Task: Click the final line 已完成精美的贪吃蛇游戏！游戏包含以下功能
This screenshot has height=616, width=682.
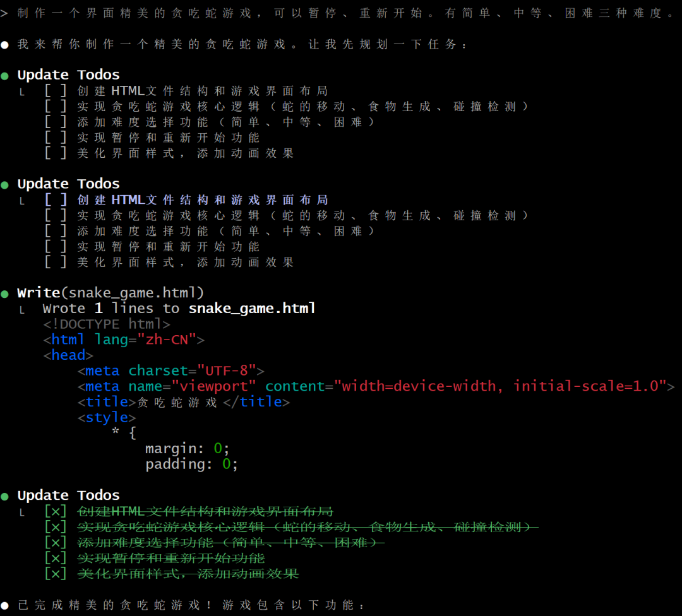Action: 191,605
